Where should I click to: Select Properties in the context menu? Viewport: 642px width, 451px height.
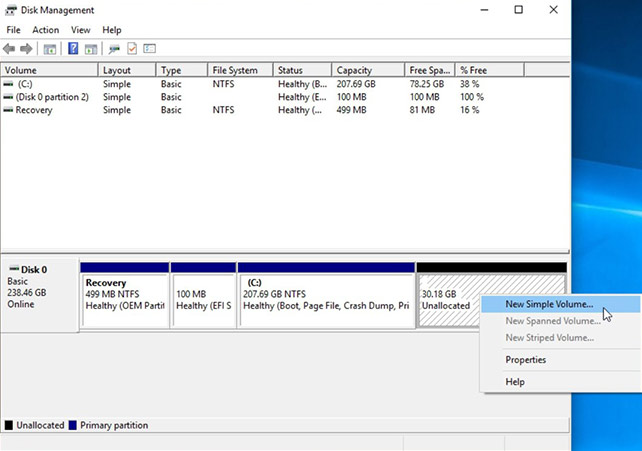tap(525, 360)
